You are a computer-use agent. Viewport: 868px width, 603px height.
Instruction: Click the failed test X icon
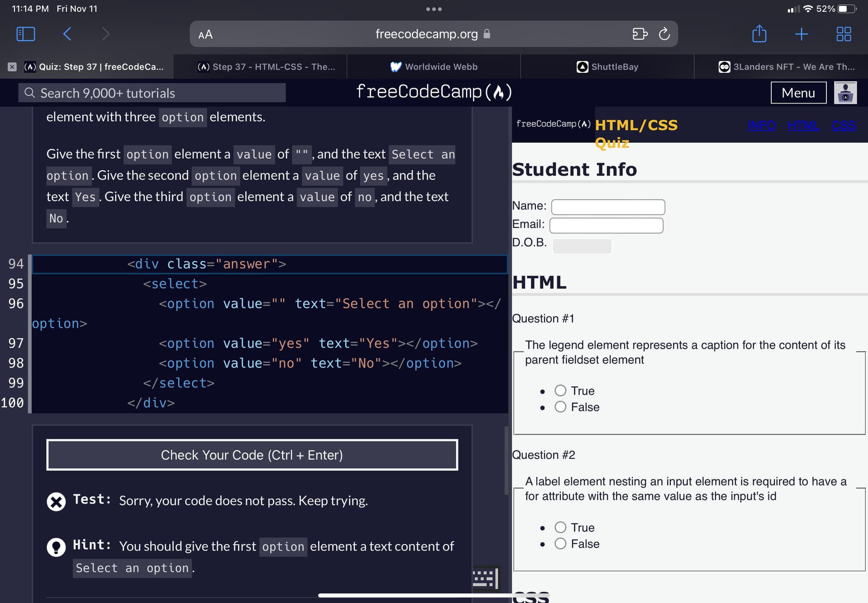[56, 501]
